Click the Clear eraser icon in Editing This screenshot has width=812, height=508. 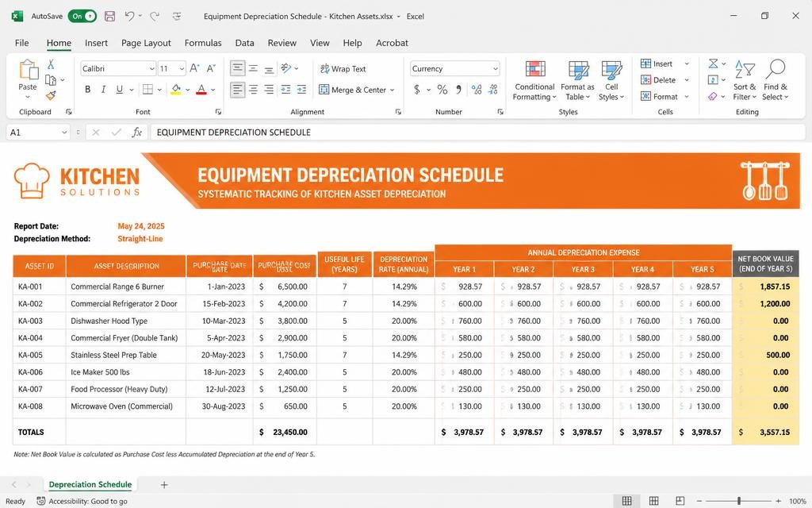pyautogui.click(x=713, y=96)
